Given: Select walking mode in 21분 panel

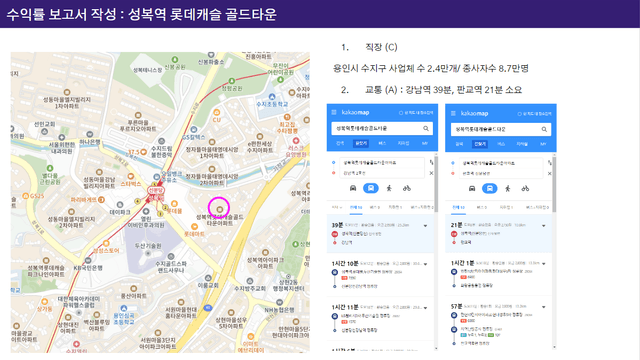Looking at the screenshot, I should tap(507, 189).
